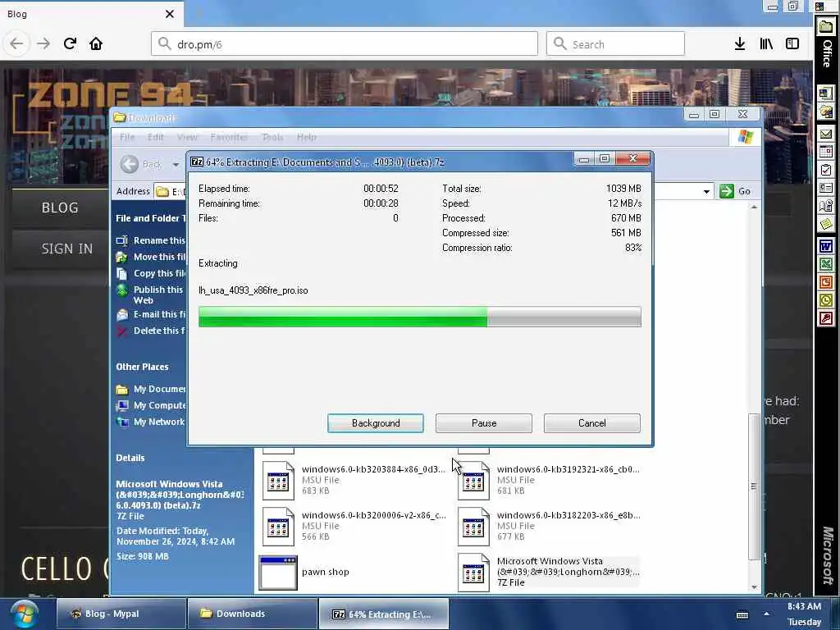Go to browser home page
This screenshot has width=840, height=630.
point(96,44)
